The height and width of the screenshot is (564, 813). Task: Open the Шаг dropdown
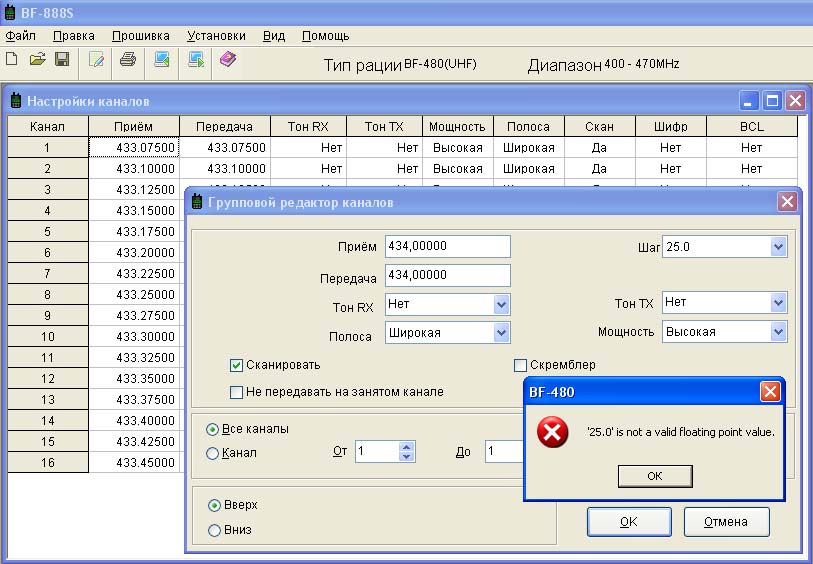[x=778, y=247]
